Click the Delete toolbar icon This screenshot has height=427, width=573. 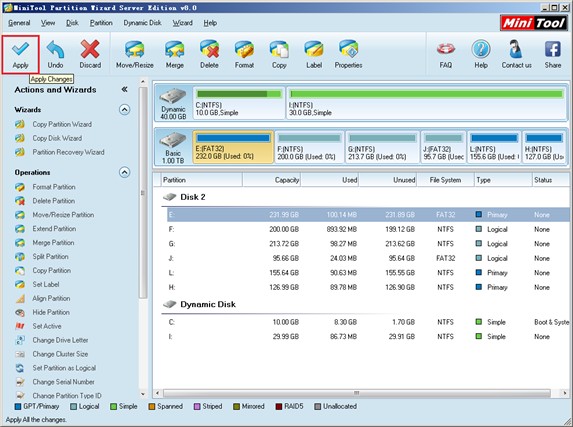209,54
